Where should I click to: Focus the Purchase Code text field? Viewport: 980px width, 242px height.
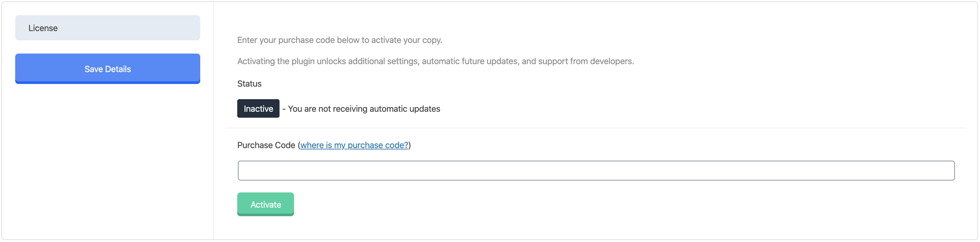(x=596, y=171)
